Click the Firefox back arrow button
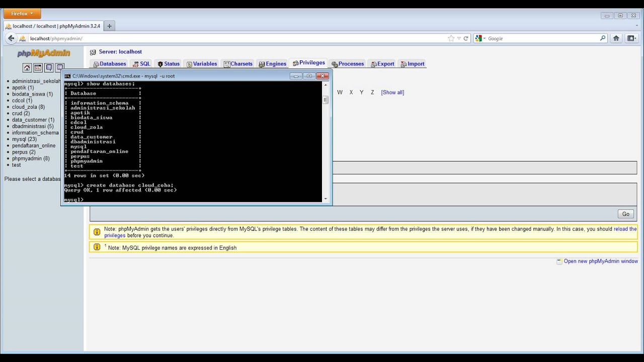The height and width of the screenshot is (362, 644). click(x=11, y=38)
